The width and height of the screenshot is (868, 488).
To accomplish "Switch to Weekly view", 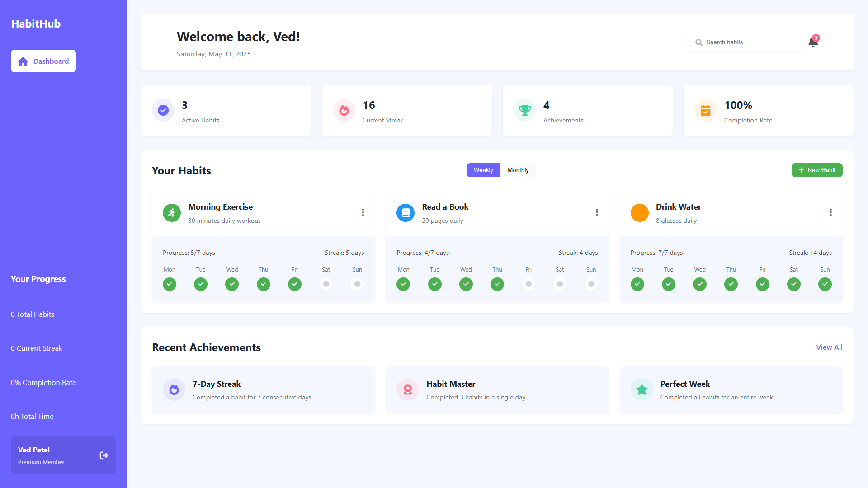I will click(x=483, y=170).
